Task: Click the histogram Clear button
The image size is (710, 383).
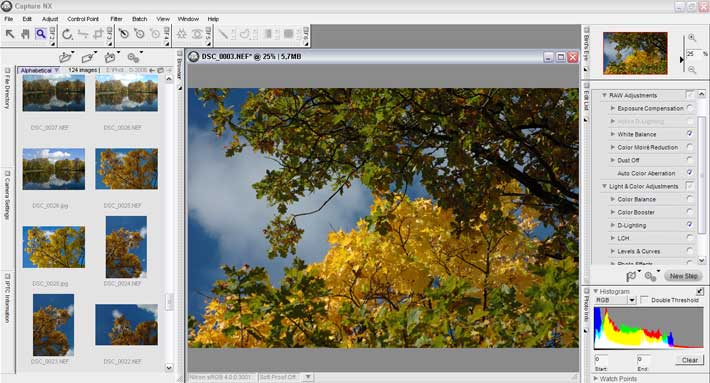Action: click(690, 360)
